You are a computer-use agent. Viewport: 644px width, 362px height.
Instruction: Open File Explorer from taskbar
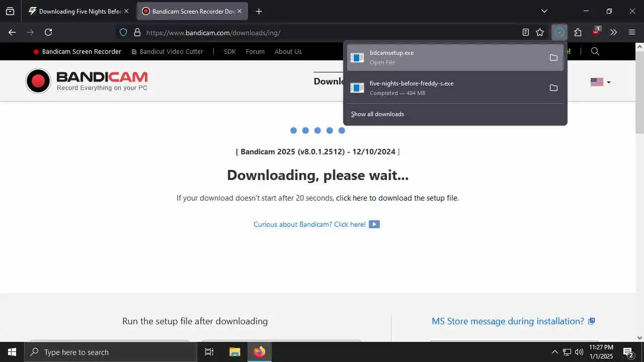(234, 352)
